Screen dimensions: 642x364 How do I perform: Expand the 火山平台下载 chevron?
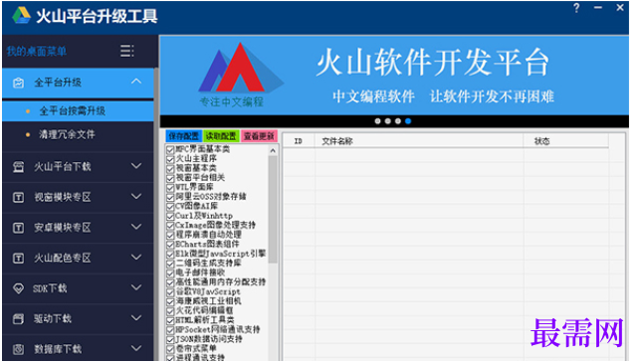(x=136, y=166)
